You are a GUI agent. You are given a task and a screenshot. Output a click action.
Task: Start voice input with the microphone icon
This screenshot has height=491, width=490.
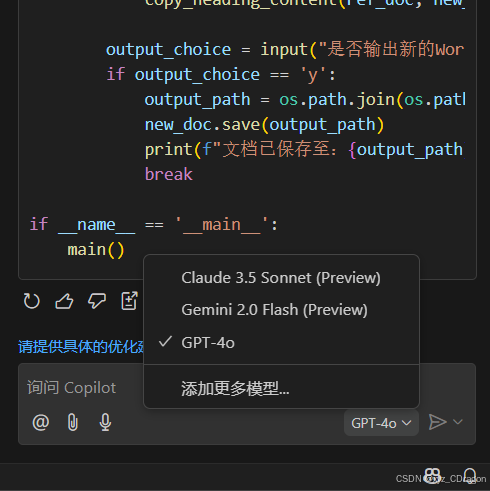(105, 422)
